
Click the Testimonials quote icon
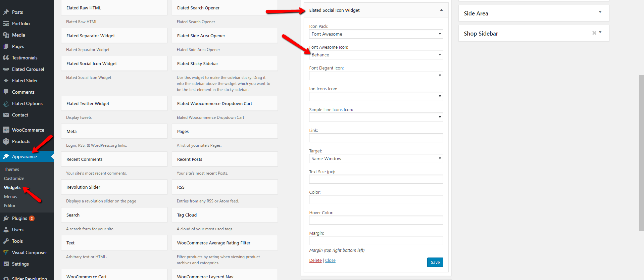pyautogui.click(x=6, y=58)
